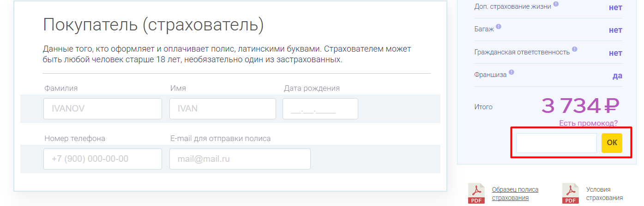Click the Покупатель (страхователь) heading
This screenshot has width=644, height=206.
[153, 25]
